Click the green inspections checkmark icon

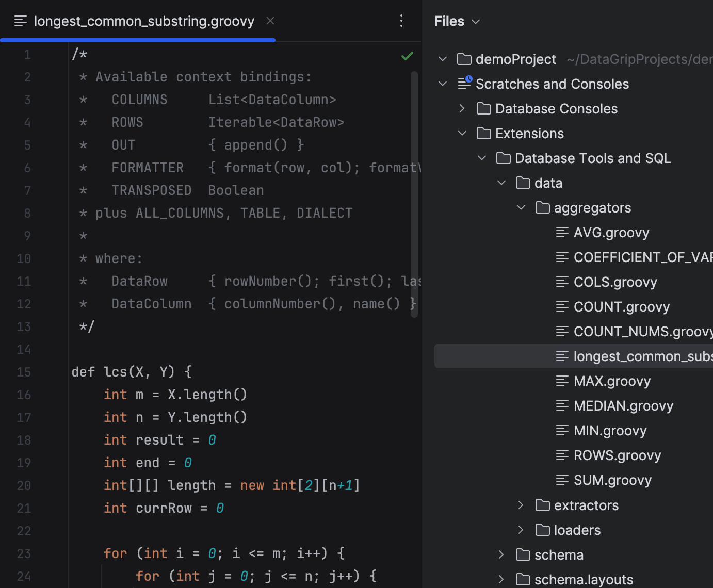[407, 56]
